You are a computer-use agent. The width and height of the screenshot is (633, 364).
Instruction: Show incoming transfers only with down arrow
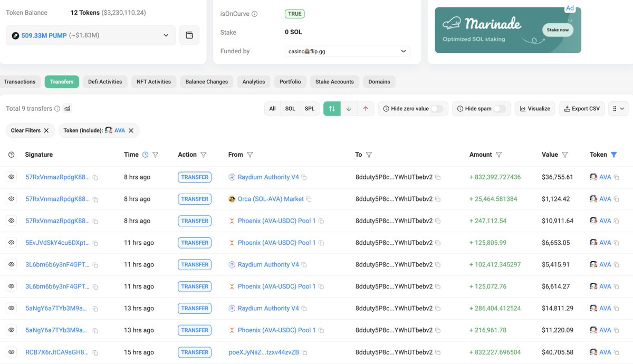tap(349, 109)
